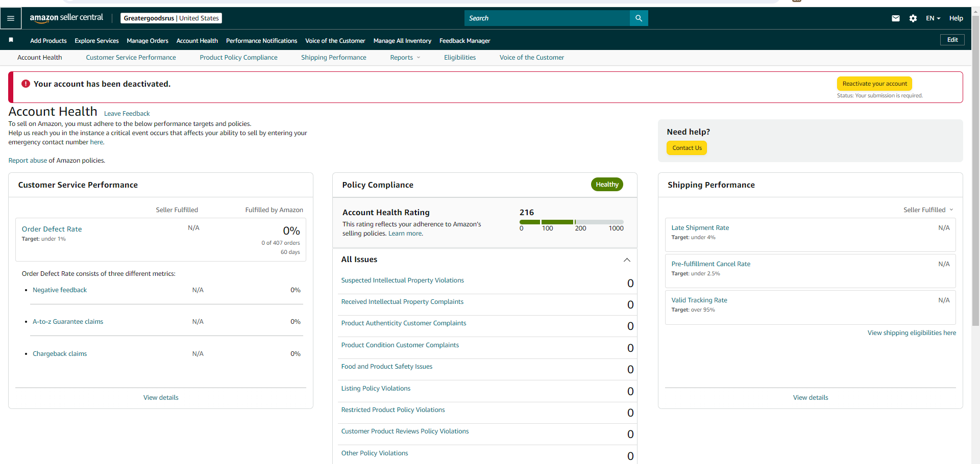The width and height of the screenshot is (980, 464).
Task: Expand the Reports submenu
Action: [x=405, y=58]
